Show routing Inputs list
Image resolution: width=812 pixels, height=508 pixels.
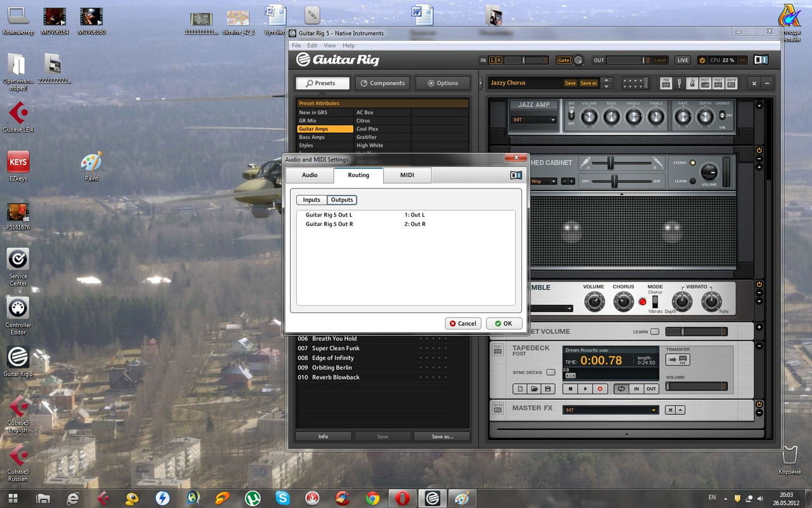pyautogui.click(x=311, y=200)
